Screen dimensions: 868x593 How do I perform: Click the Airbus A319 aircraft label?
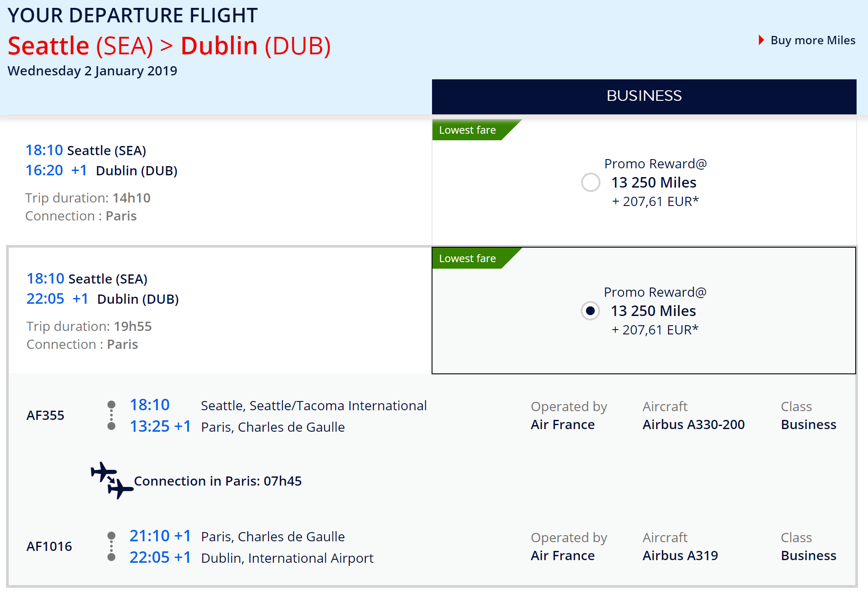680,555
